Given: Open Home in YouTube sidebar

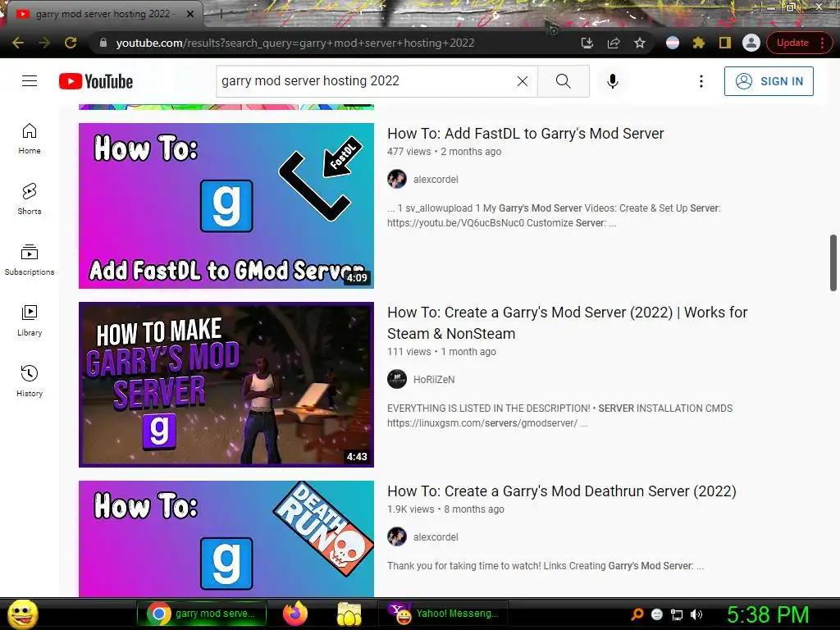Looking at the screenshot, I should [x=30, y=138].
